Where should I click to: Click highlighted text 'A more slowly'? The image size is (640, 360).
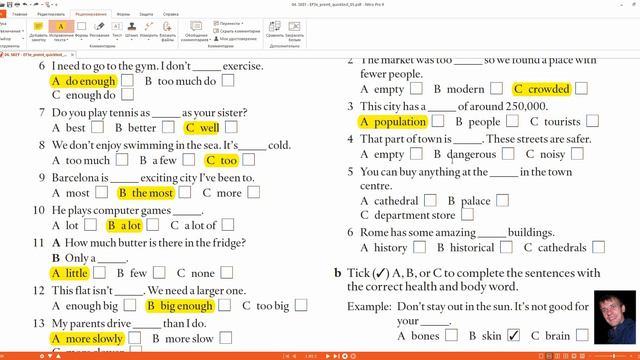[x=87, y=338]
